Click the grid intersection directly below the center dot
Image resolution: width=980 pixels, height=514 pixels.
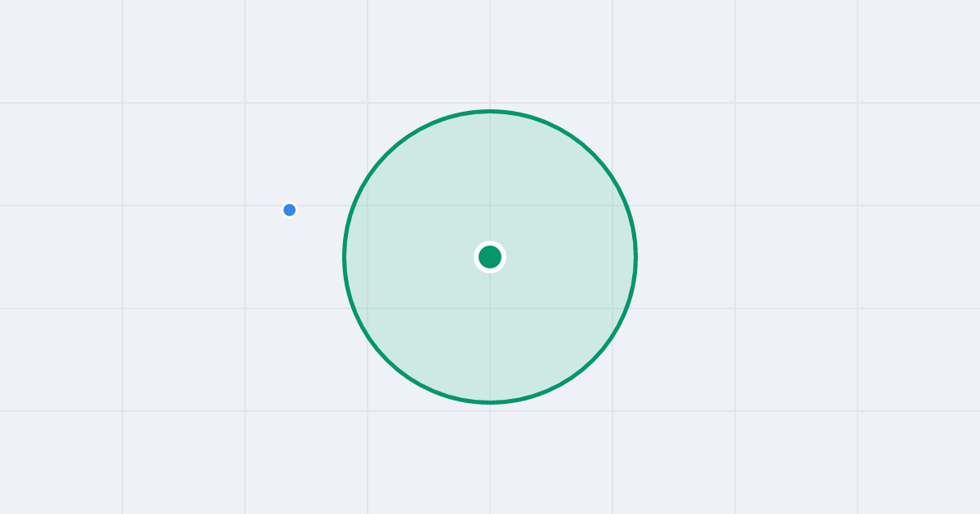click(490, 308)
